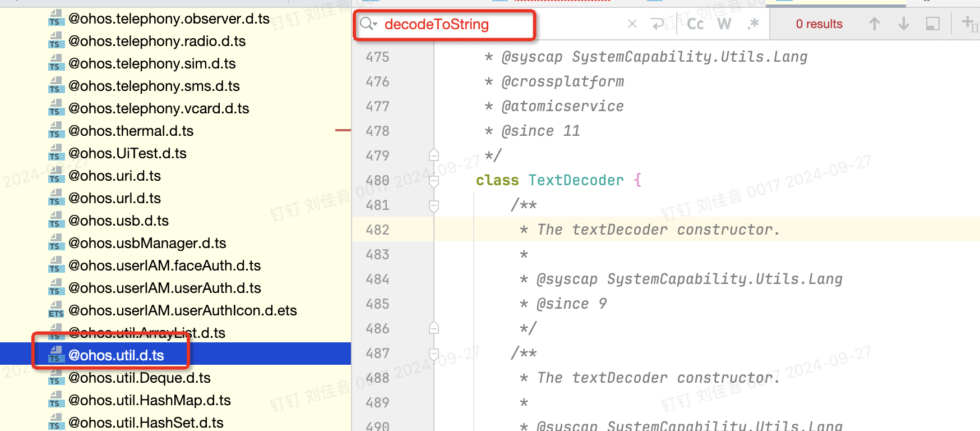This screenshot has height=431, width=980.
Task: Click line number 482 in the gutter
Action: [377, 230]
